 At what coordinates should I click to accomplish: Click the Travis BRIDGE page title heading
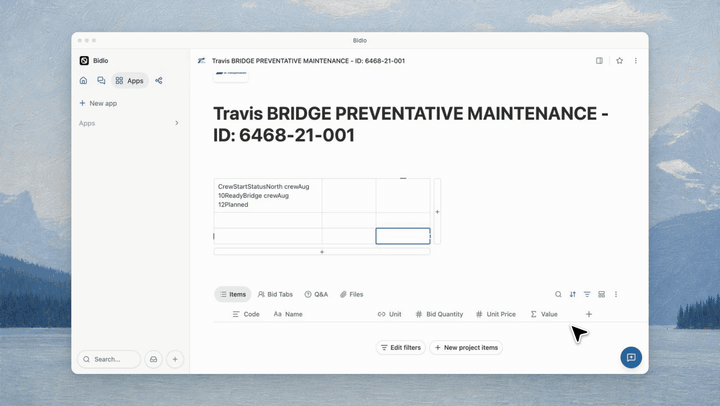click(x=411, y=124)
